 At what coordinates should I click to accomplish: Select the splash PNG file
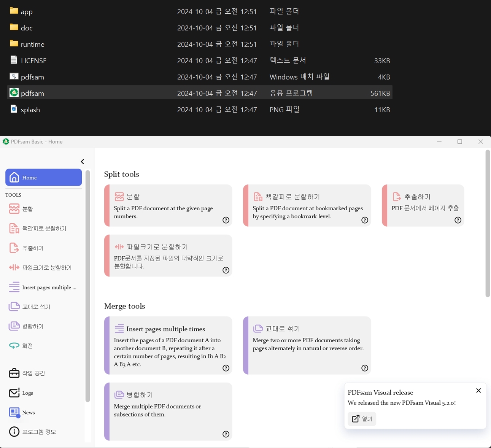click(200, 110)
